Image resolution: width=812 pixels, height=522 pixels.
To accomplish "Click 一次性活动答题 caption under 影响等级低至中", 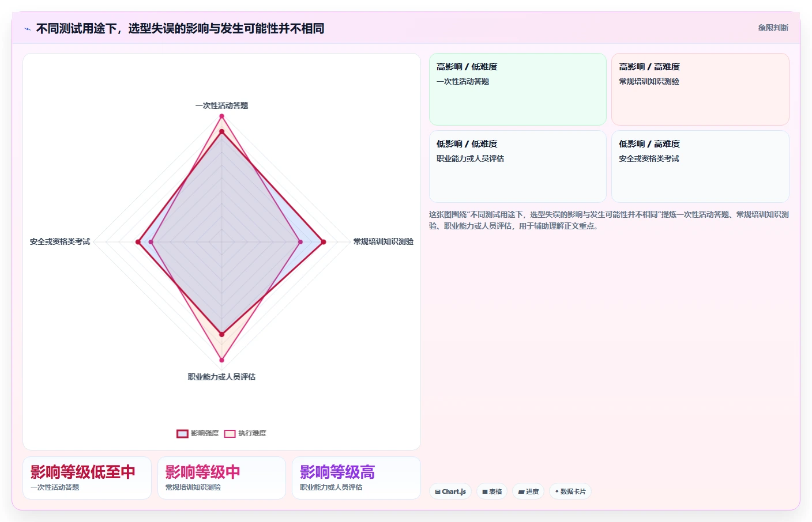I will (55, 487).
